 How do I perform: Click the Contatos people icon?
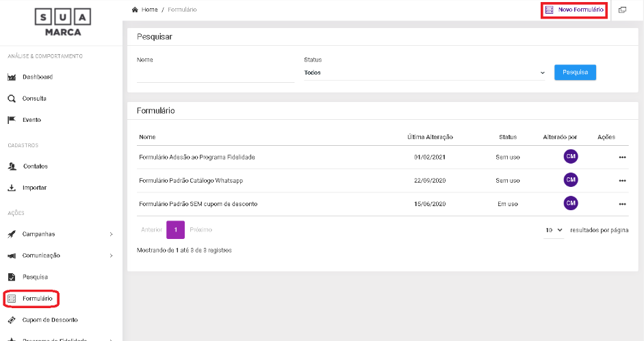pos(12,166)
